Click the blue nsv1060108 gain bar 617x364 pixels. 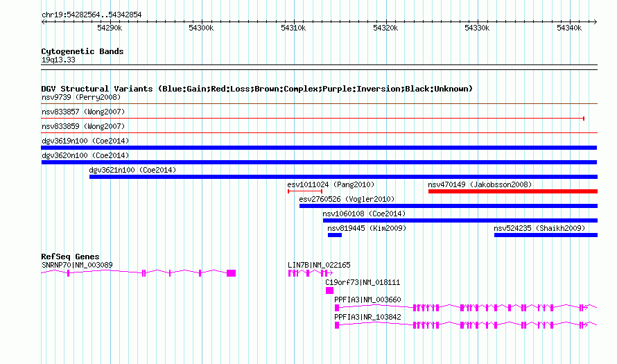click(460, 220)
